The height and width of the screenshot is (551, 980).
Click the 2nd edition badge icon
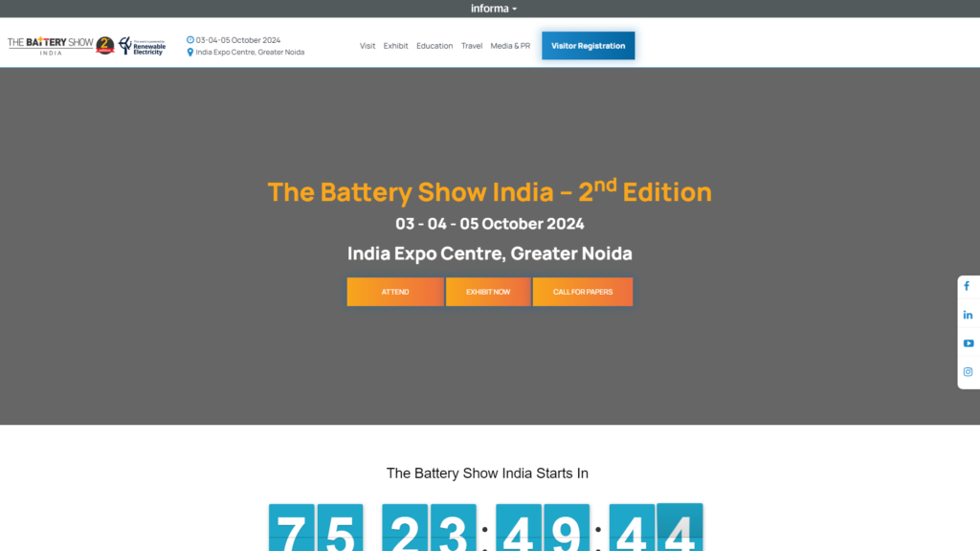105,46
